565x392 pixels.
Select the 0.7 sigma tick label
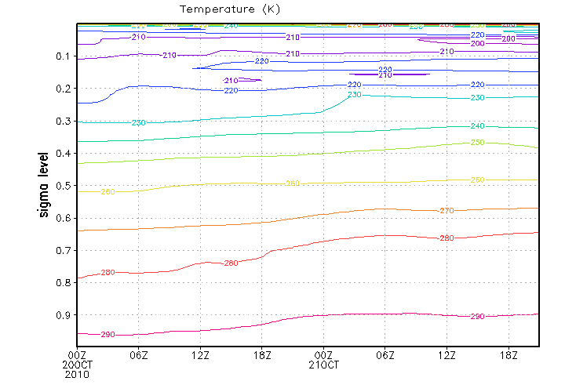click(x=64, y=251)
